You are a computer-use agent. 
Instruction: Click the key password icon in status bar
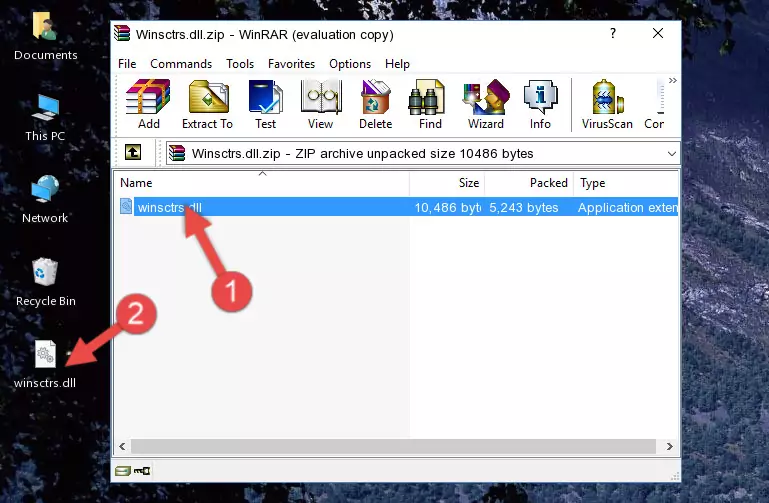pos(142,471)
